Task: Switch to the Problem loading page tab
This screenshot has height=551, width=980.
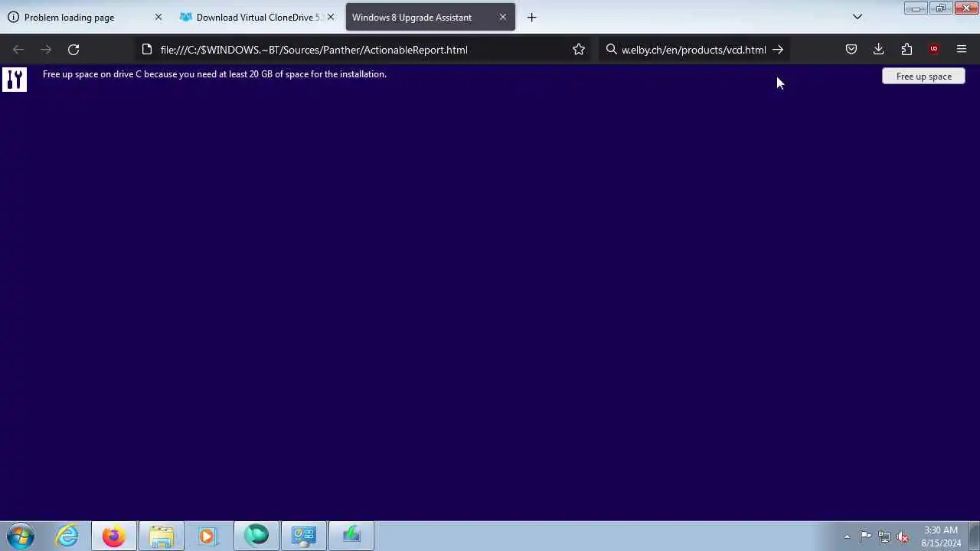Action: tap(86, 17)
